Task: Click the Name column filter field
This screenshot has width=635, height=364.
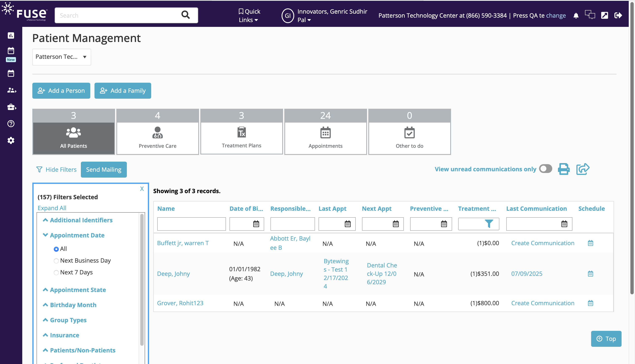Action: pos(191,224)
